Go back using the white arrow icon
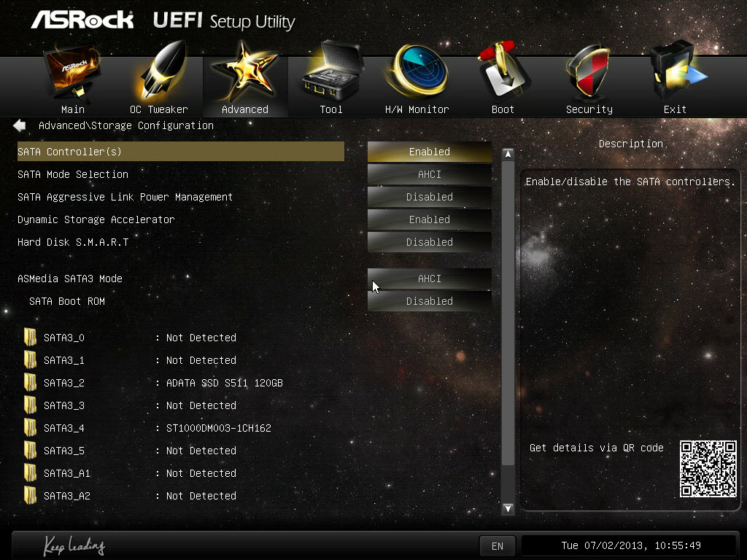This screenshot has width=747, height=560. tap(20, 125)
